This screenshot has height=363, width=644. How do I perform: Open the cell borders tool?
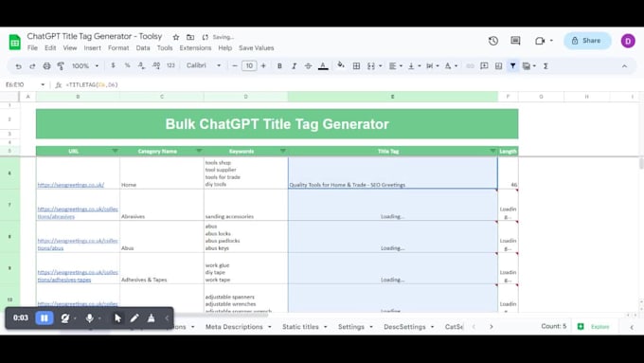click(x=356, y=65)
